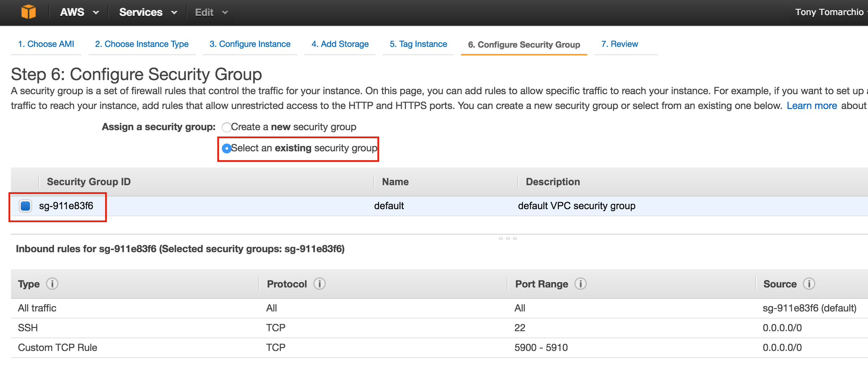Click the 'Custom TCP Rule' type cell
The image size is (868, 370).
tap(57, 347)
